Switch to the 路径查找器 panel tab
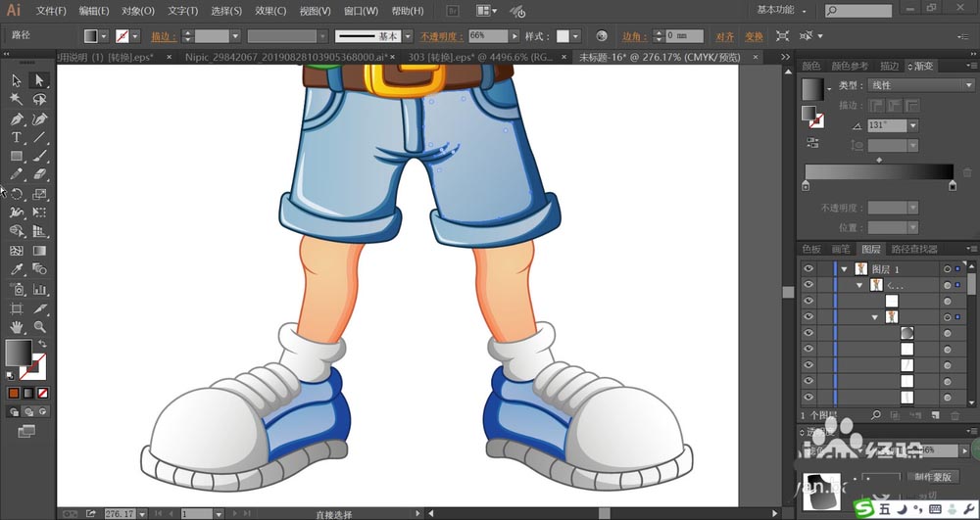 pyautogui.click(x=912, y=249)
